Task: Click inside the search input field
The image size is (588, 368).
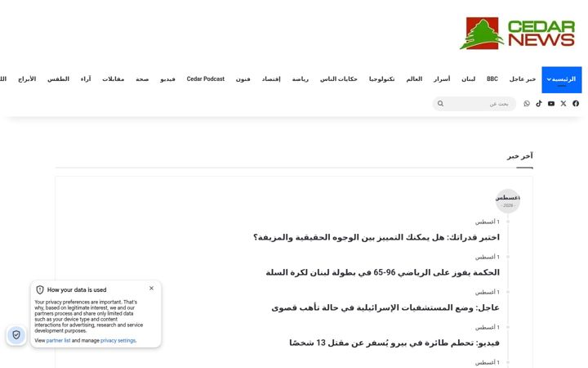Action: click(x=474, y=104)
